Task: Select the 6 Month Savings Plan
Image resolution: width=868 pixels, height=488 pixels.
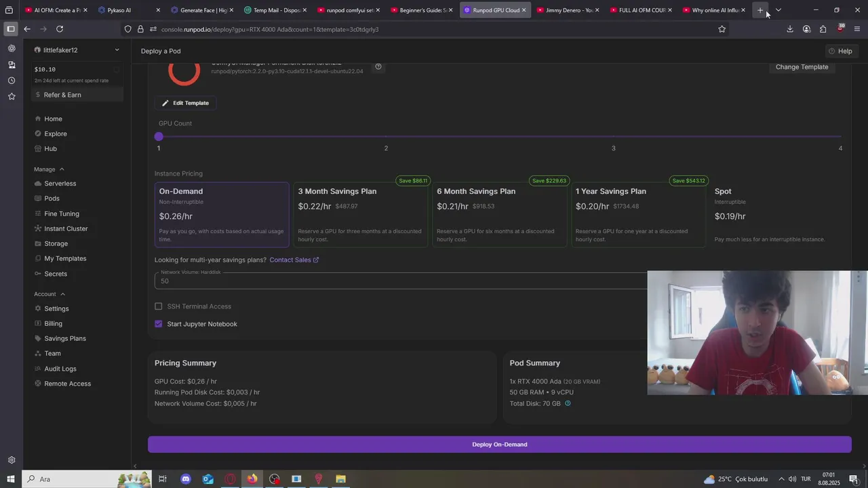Action: pos(500,215)
